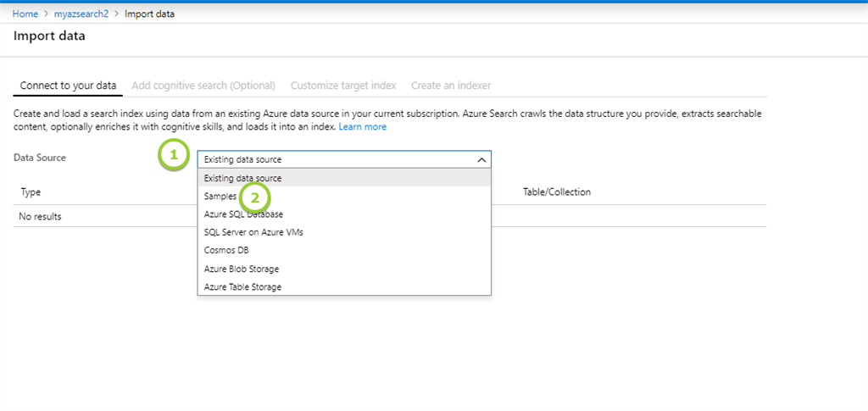
Task: Select the Connect to your data tab
Action: pyautogui.click(x=68, y=86)
